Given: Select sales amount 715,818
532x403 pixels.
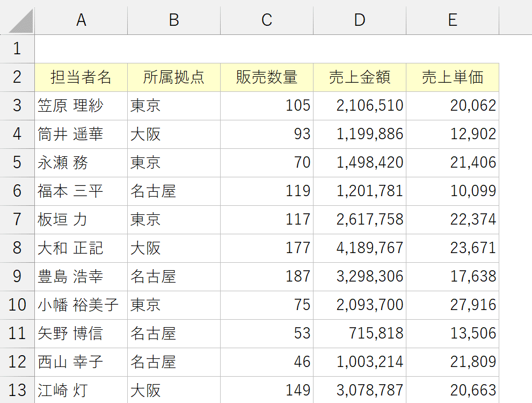Looking at the screenshot, I should tap(360, 333).
